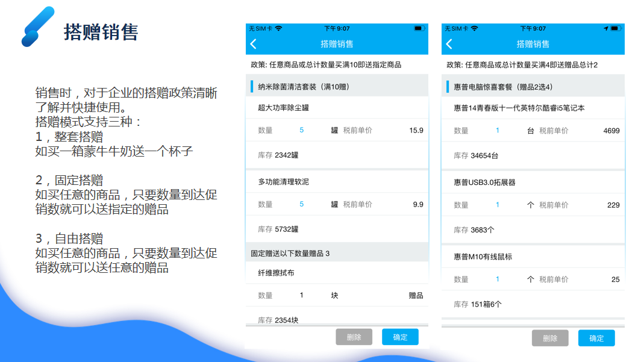Tap the back arrow on the right phone screen

(x=449, y=43)
